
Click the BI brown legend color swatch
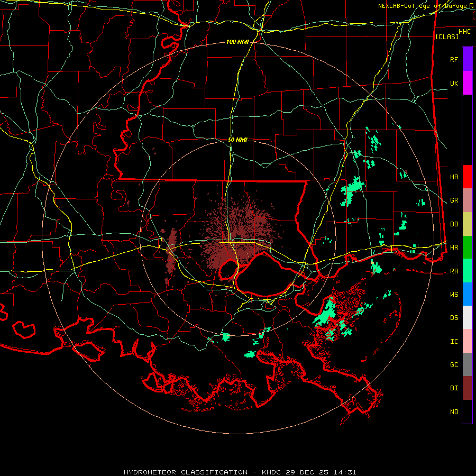(x=467, y=388)
